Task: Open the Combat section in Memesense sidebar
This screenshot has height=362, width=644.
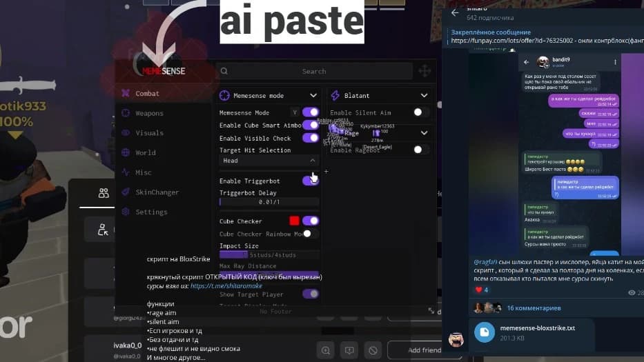Action: (147, 94)
